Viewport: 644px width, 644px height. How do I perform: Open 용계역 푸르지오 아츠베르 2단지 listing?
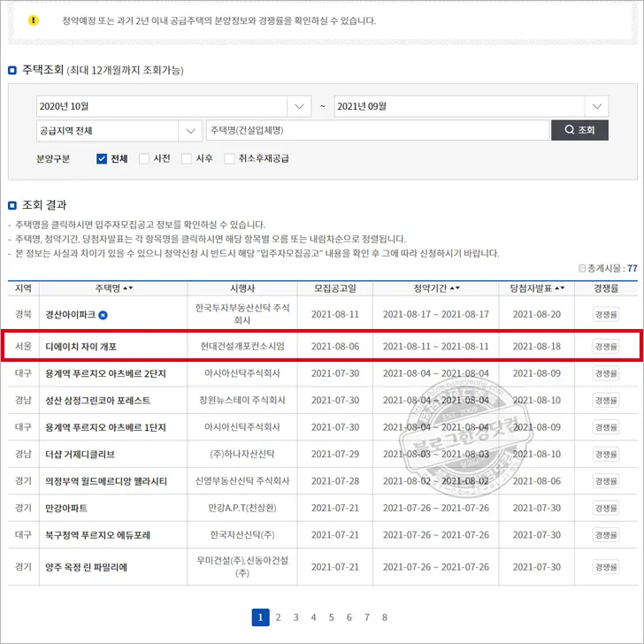105,373
